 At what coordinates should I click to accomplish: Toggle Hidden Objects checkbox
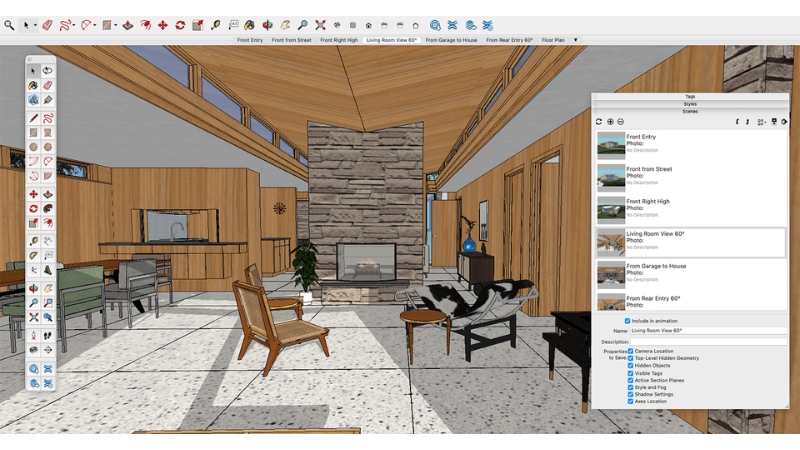tap(631, 365)
